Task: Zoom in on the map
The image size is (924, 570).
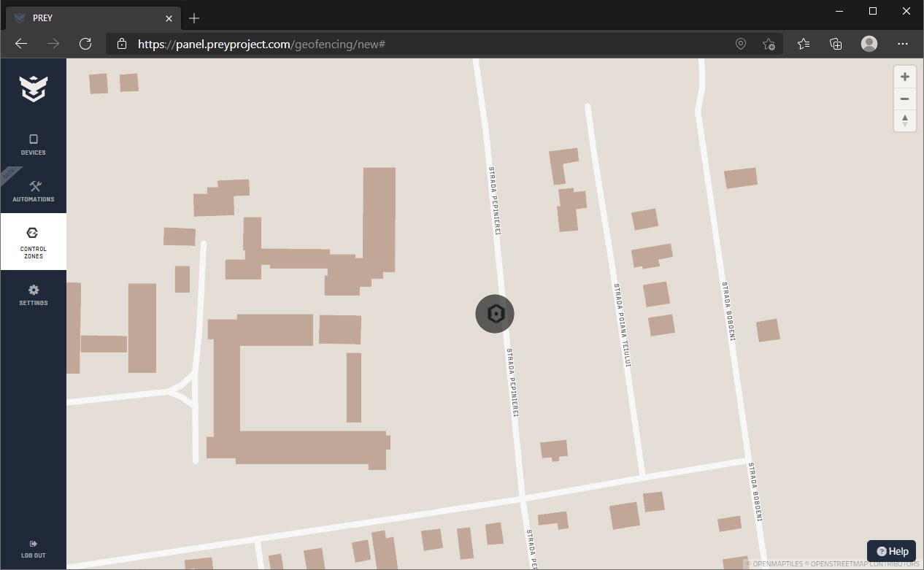Action: point(905,77)
